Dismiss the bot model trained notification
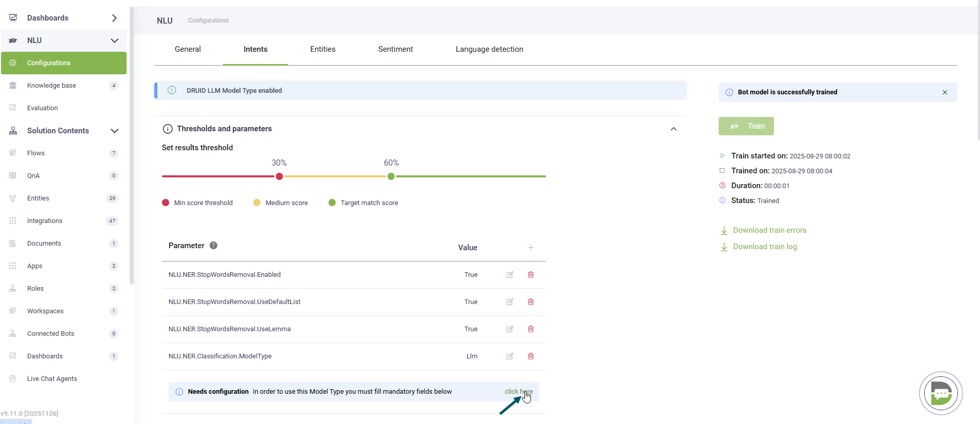The height and width of the screenshot is (424, 980). (945, 92)
